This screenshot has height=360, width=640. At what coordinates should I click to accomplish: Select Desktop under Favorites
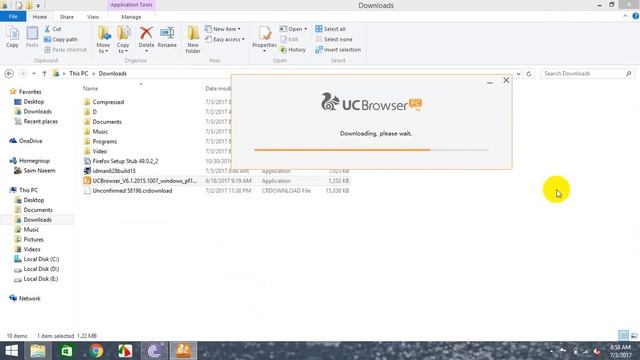(x=33, y=102)
